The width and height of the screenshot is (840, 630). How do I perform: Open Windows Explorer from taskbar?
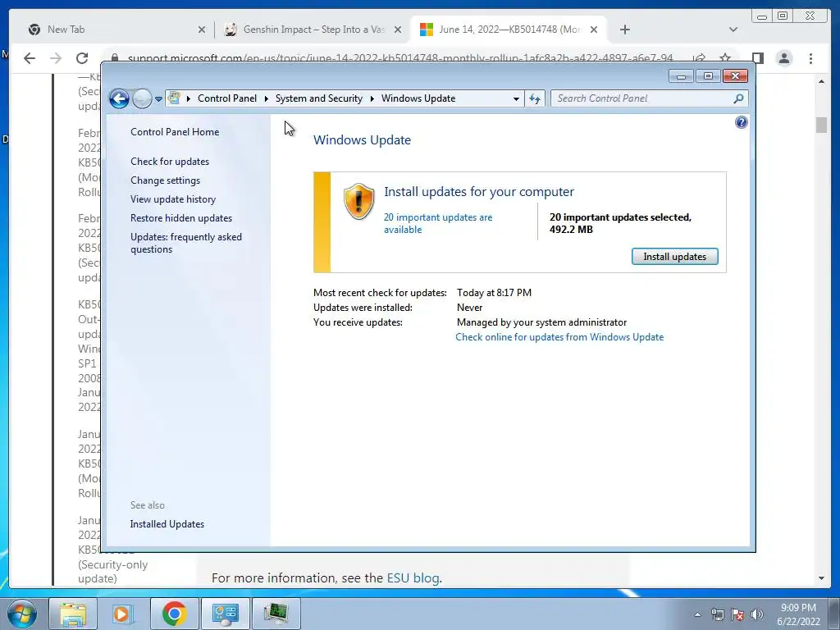click(73, 614)
